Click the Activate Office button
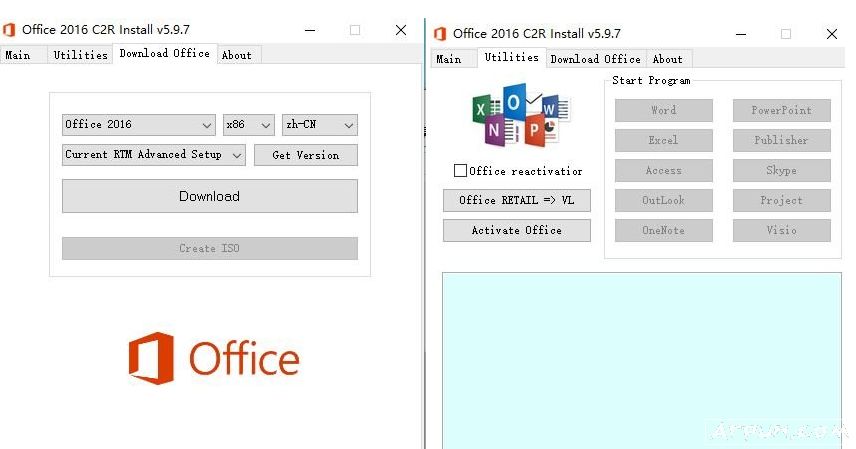This screenshot has height=449, width=856. [x=516, y=231]
